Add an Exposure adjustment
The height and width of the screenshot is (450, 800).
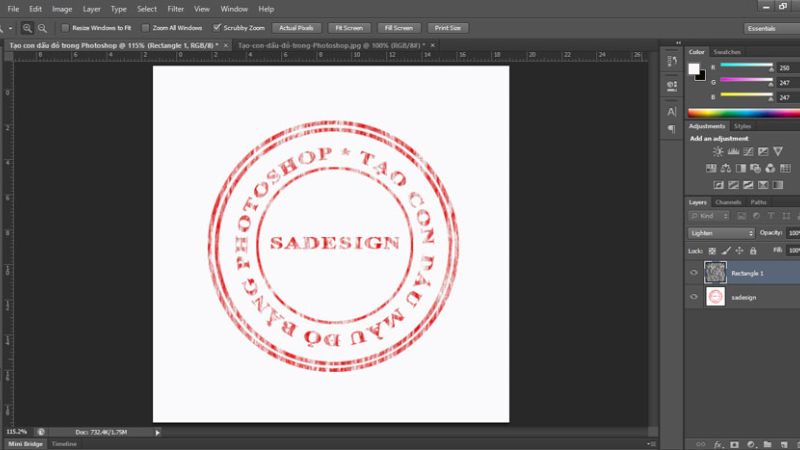(x=763, y=152)
